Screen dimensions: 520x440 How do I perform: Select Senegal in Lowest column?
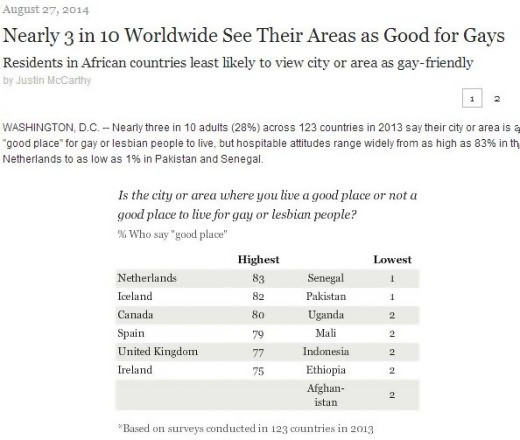(326, 278)
